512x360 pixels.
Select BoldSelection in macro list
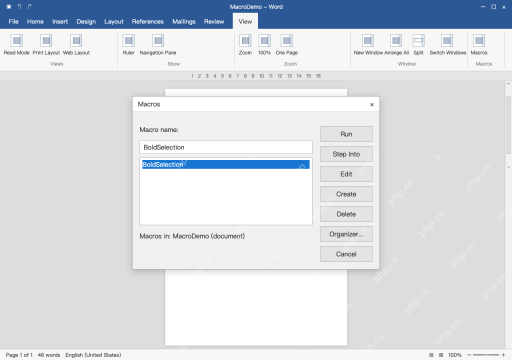[x=226, y=164]
